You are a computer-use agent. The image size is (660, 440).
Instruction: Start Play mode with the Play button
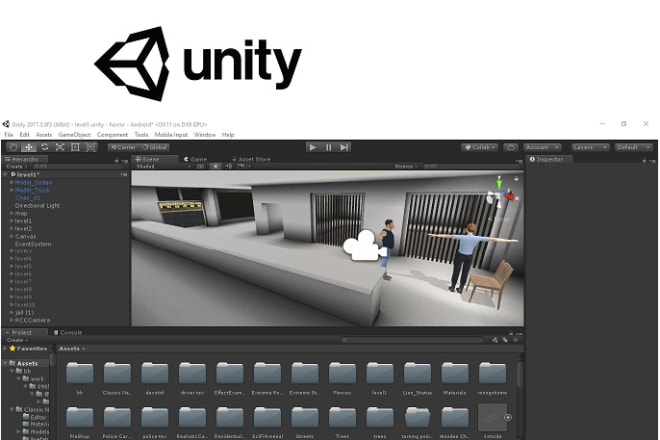point(313,147)
